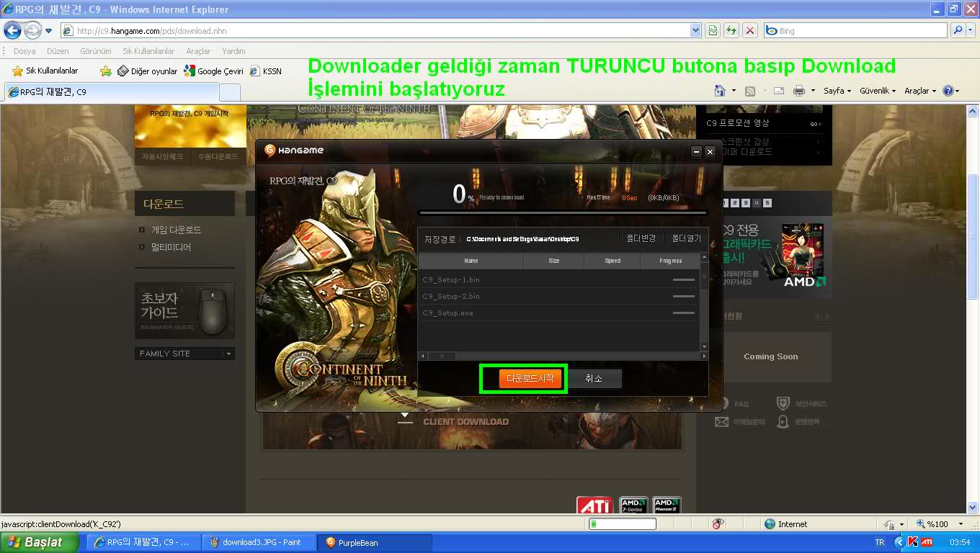Open the FAMILY SITE dropdown
The width and height of the screenshot is (980, 553).
pyautogui.click(x=184, y=354)
